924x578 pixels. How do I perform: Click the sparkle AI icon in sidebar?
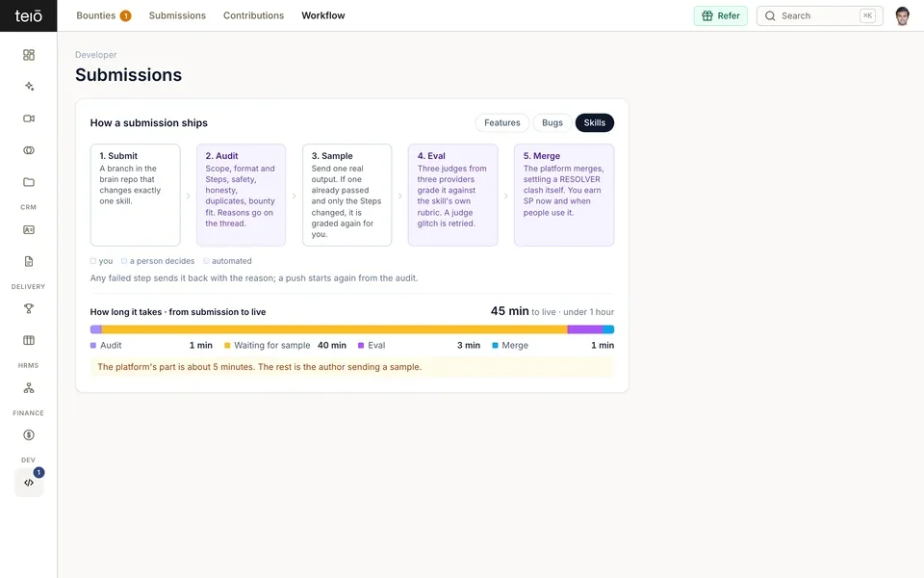click(28, 87)
